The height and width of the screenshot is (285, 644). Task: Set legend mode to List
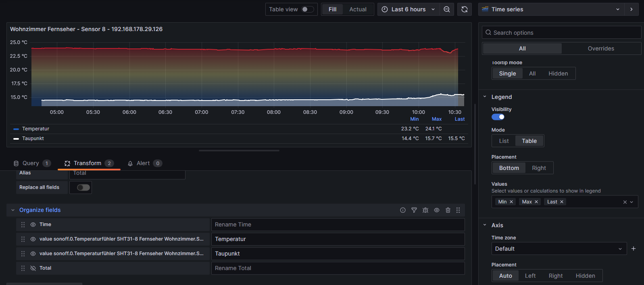point(504,141)
